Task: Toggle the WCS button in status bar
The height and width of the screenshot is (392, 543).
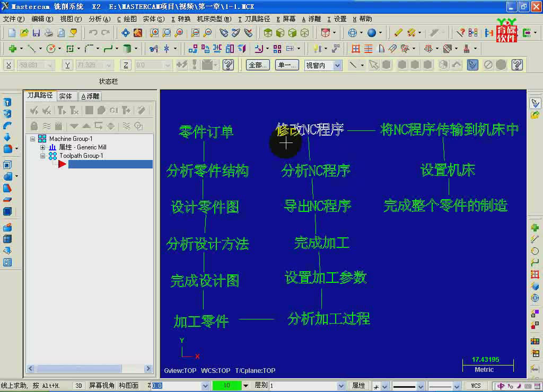Action: [476, 386]
